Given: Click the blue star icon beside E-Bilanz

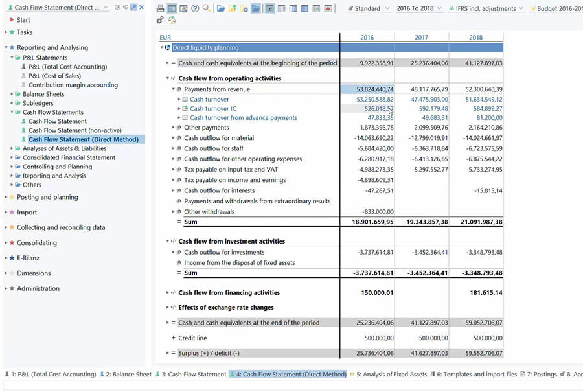Looking at the screenshot, I should (x=12, y=258).
